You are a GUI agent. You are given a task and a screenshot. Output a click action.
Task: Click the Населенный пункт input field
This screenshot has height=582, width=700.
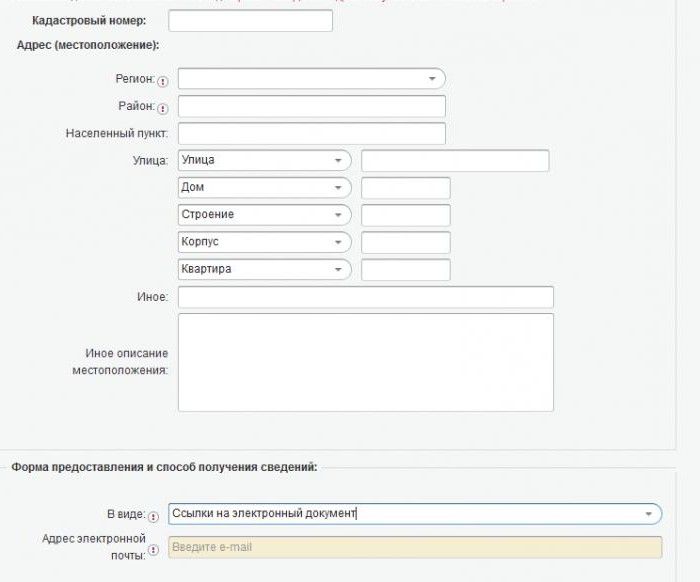coord(311,133)
